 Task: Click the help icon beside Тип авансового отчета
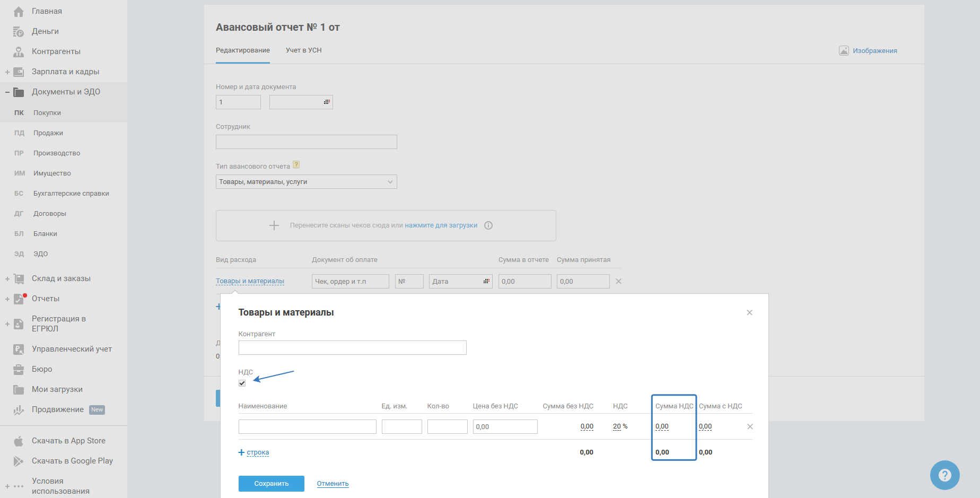[296, 164]
